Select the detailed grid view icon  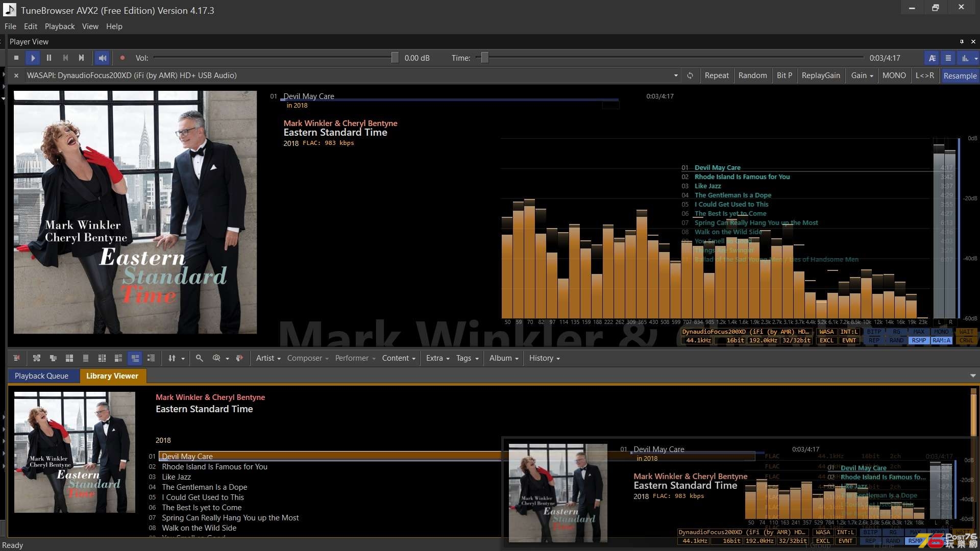102,358
